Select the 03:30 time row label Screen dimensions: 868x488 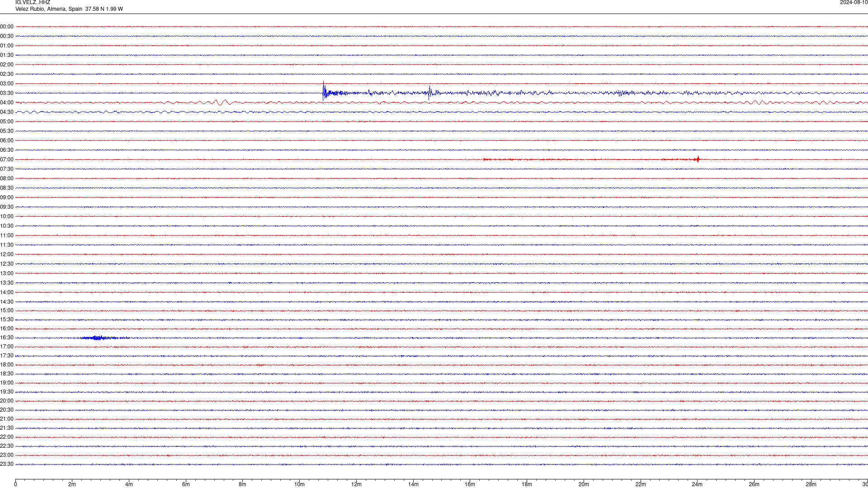[x=7, y=93]
